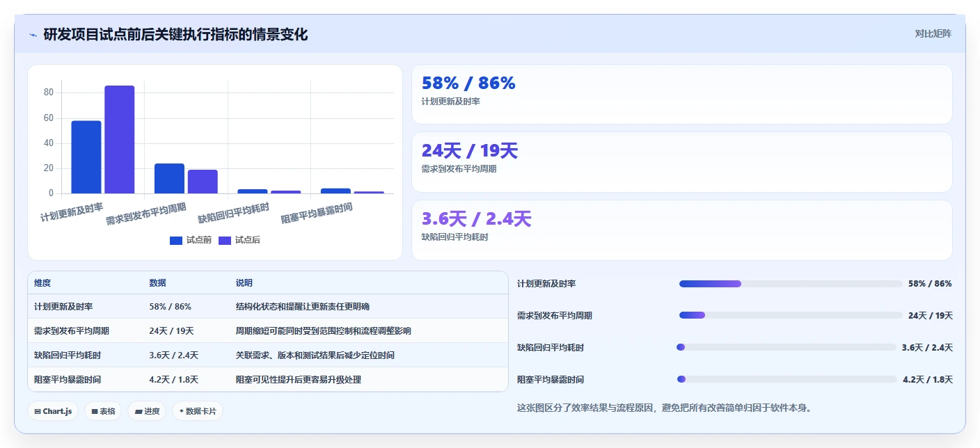This screenshot has width=980, height=448.
Task: Click the 58% / 86% data card
Action: click(681, 94)
